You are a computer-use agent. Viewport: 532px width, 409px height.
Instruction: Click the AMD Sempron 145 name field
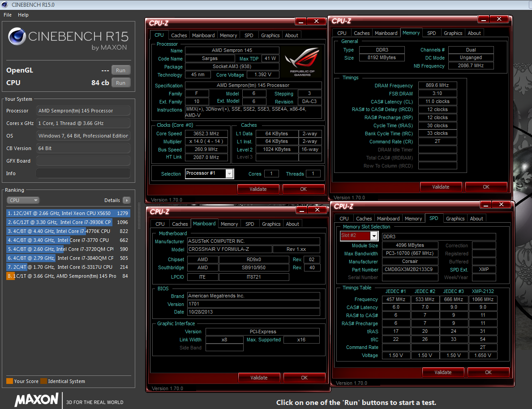coord(232,50)
